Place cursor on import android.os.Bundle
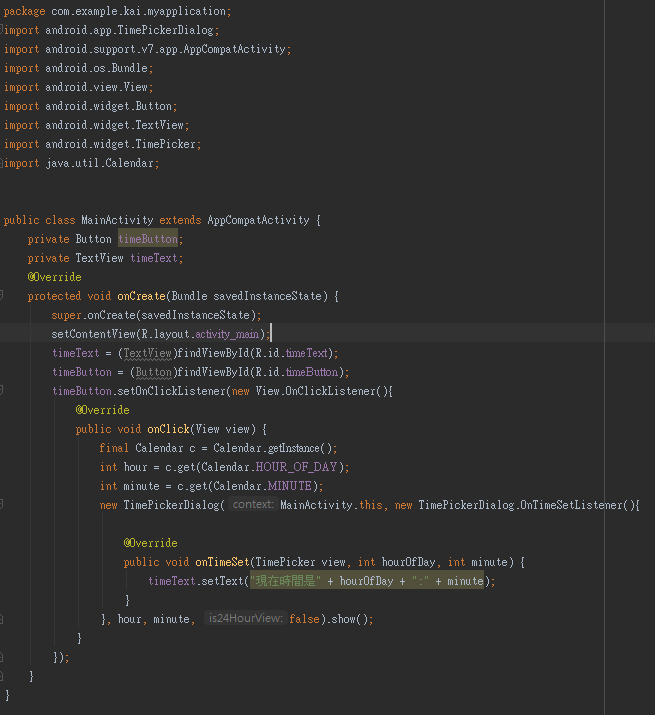Viewport: 655px width, 715px height. point(78,68)
